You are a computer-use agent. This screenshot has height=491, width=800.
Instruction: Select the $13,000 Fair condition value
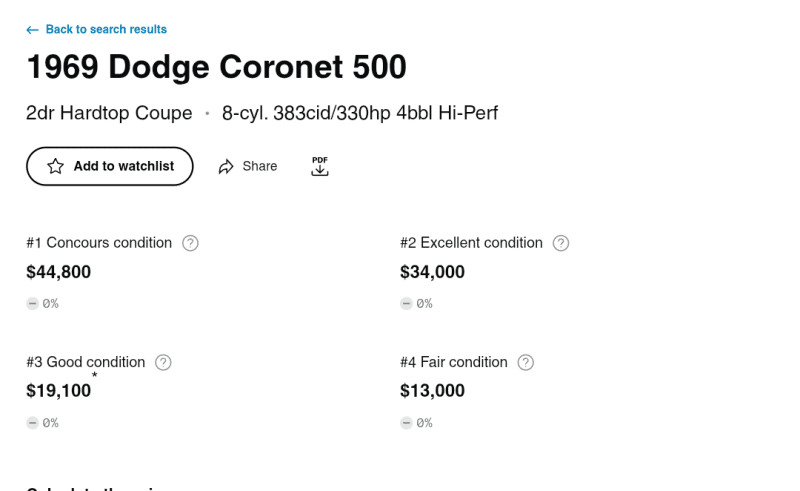[x=432, y=391]
